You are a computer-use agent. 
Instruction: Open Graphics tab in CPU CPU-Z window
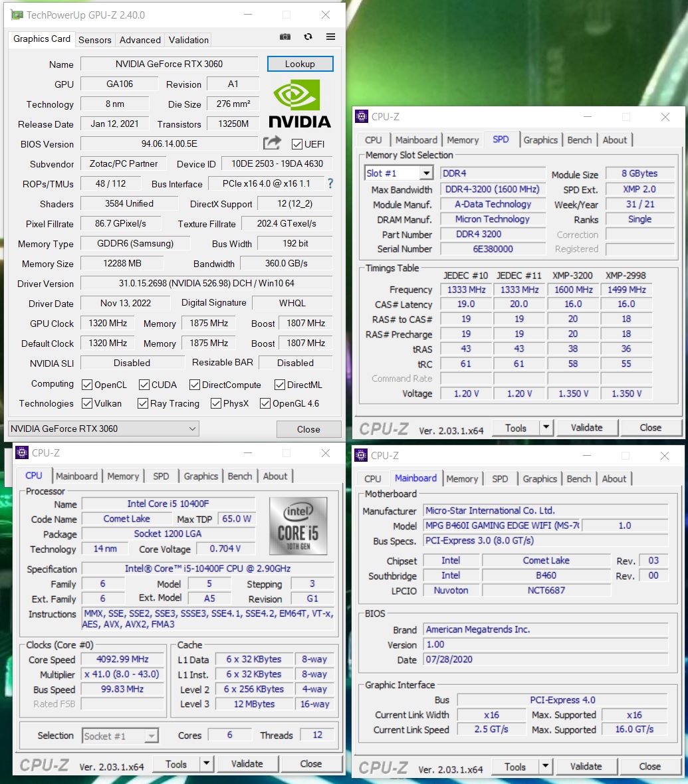tap(201, 476)
